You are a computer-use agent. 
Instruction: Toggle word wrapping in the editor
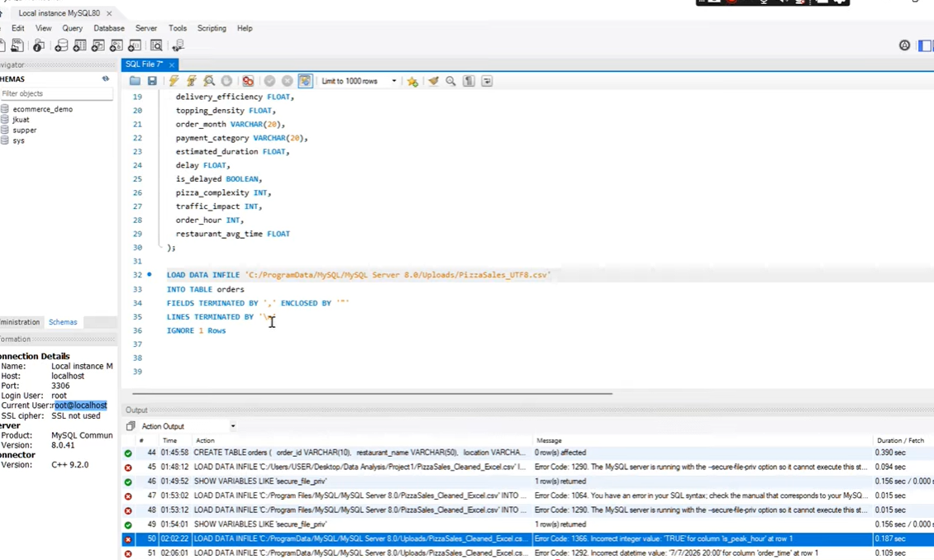click(x=487, y=81)
